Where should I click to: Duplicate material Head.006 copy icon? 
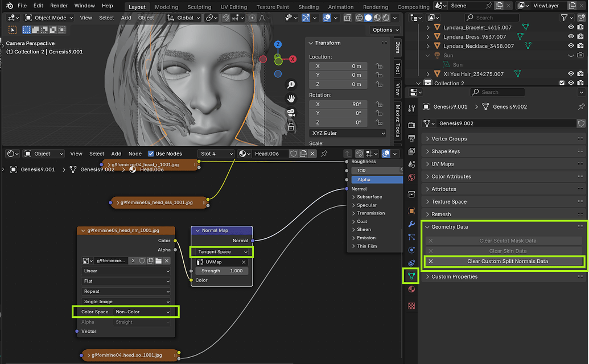coord(303,154)
